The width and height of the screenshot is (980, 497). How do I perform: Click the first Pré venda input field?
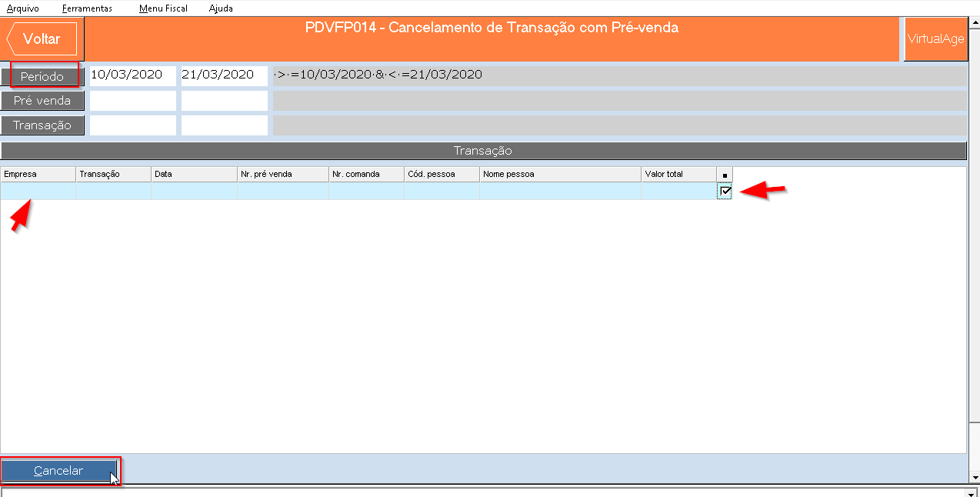pos(133,101)
